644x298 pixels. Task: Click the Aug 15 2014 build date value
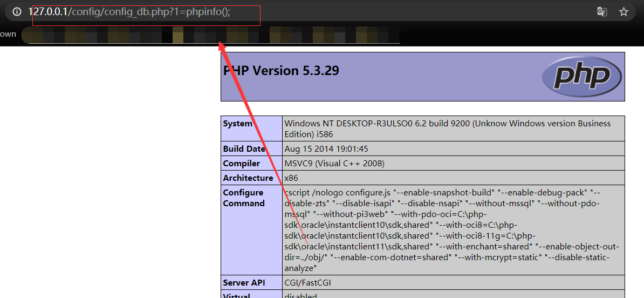326,149
